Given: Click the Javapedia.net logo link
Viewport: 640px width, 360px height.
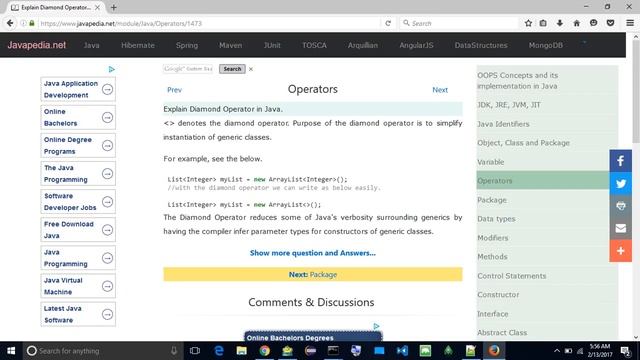Looking at the screenshot, I should click(37, 45).
